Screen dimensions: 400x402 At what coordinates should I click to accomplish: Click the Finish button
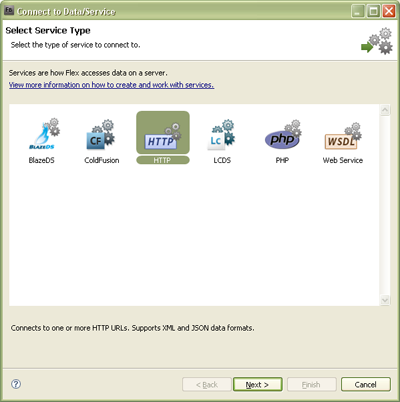pyautogui.click(x=312, y=384)
